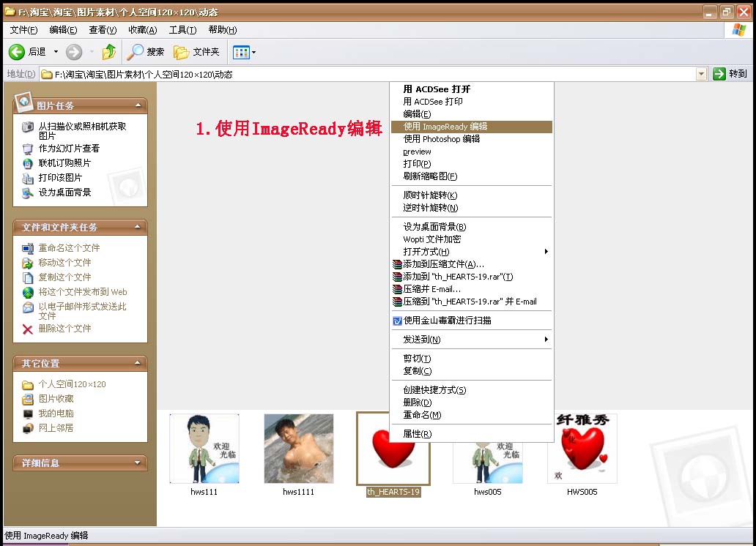
Task: Choose 压缩并 E-mail... in context menu
Action: (471, 290)
